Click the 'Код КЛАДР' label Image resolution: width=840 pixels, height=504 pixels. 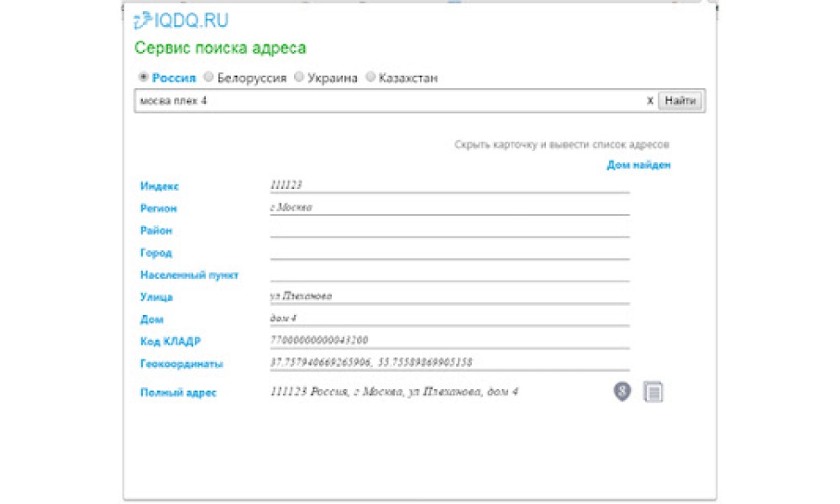point(171,342)
